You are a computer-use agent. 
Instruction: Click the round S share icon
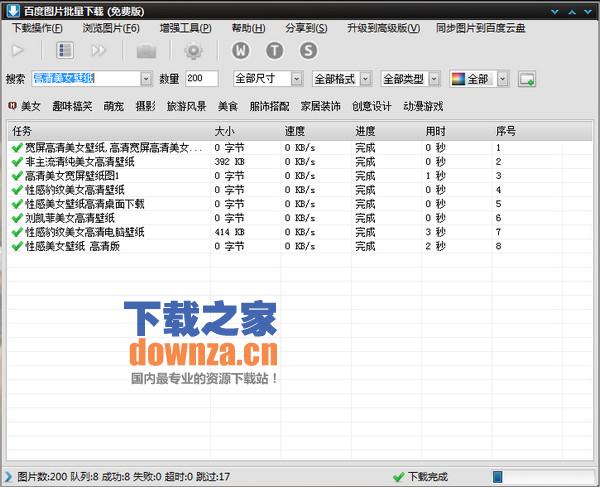[308, 50]
